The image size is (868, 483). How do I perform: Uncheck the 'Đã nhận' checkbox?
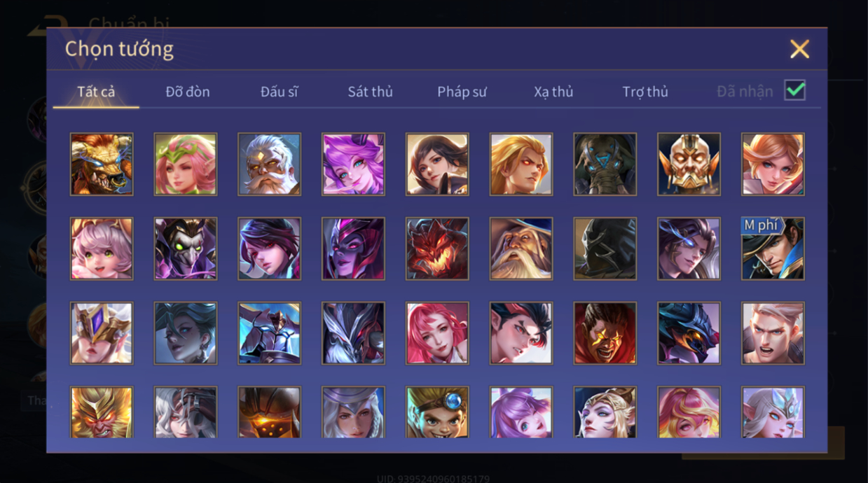click(794, 90)
